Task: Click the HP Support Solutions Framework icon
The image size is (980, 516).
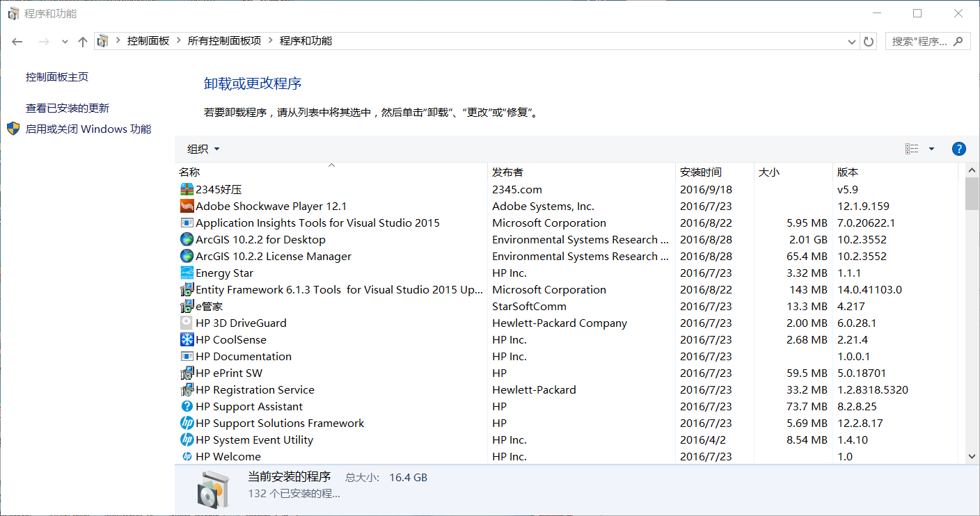Action: click(187, 423)
